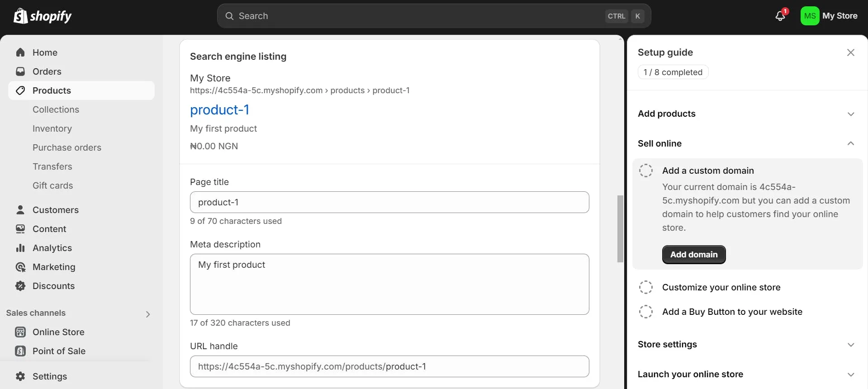This screenshot has width=868, height=389.
Task: Click the Shopify logo
Action: tap(43, 16)
